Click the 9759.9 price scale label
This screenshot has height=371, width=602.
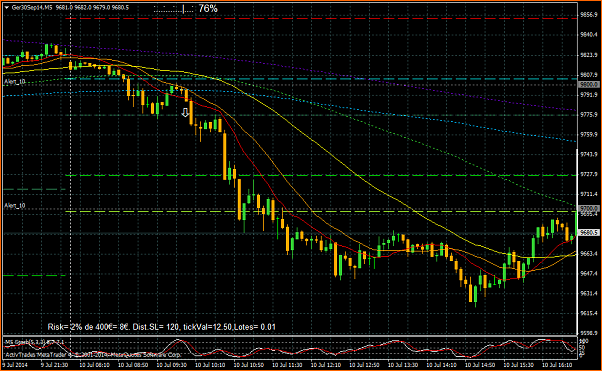tap(589, 134)
